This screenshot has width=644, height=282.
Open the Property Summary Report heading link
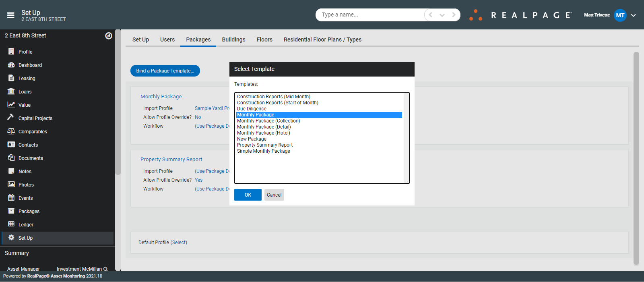coord(171,159)
